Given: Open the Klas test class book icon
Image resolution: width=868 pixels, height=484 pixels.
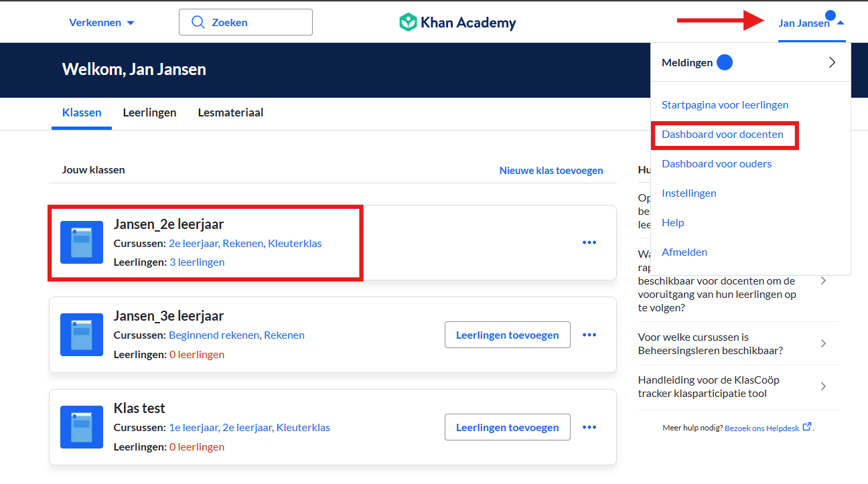Looking at the screenshot, I should (x=82, y=427).
